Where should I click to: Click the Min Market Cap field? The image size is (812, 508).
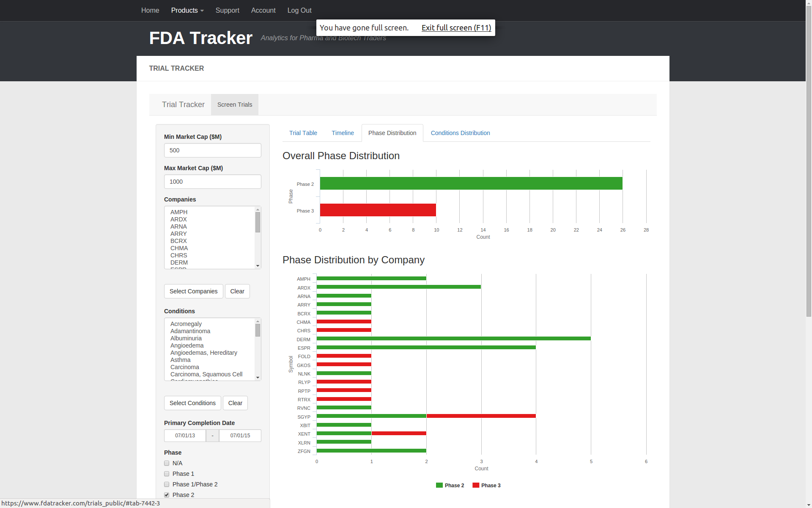pos(212,150)
